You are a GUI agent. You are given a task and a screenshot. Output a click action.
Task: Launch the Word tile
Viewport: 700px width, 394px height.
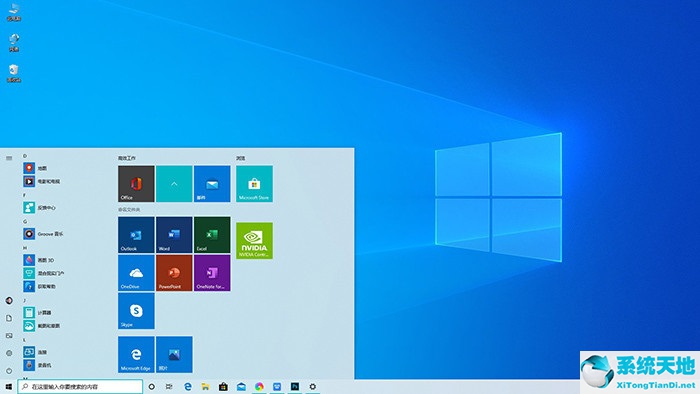174,235
